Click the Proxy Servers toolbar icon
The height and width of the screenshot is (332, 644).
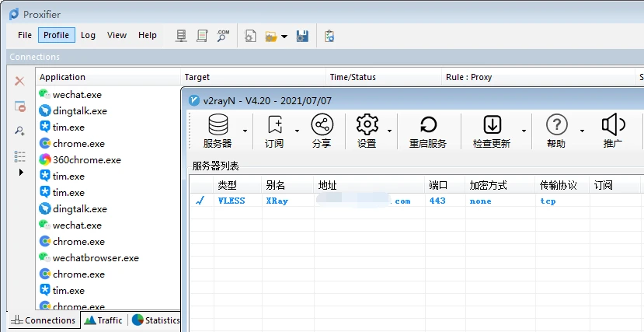[x=181, y=36]
